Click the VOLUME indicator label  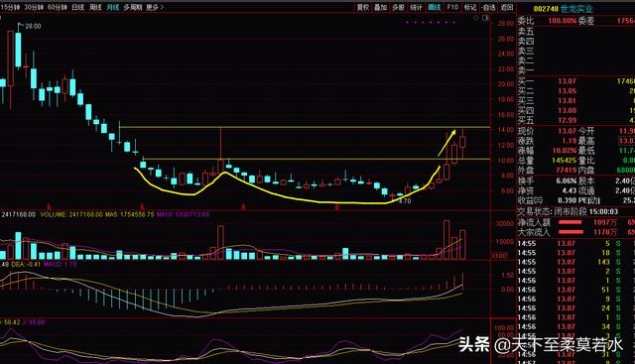[x=70, y=214]
